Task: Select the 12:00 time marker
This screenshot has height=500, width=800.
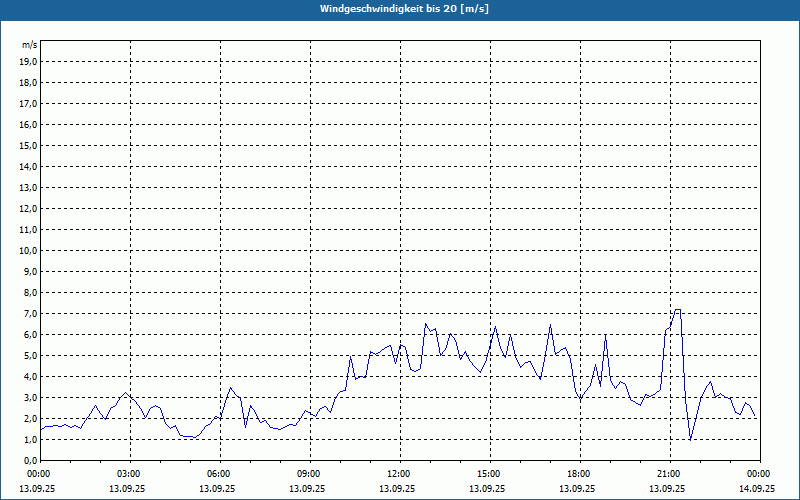Action: 399,474
